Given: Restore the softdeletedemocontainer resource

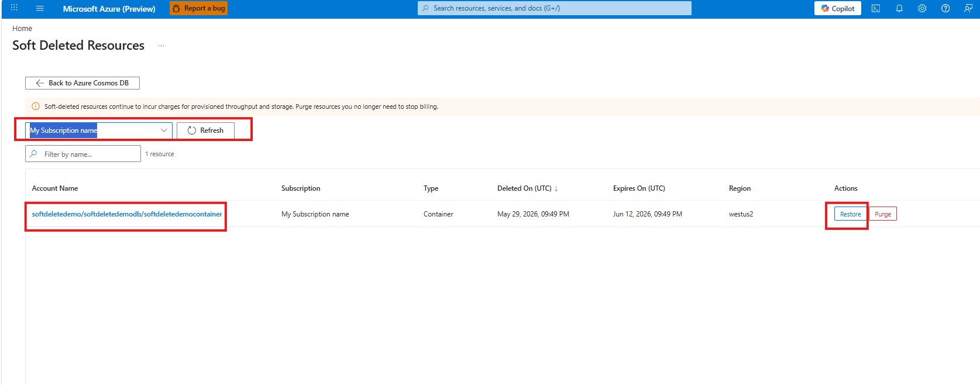Looking at the screenshot, I should (x=851, y=214).
